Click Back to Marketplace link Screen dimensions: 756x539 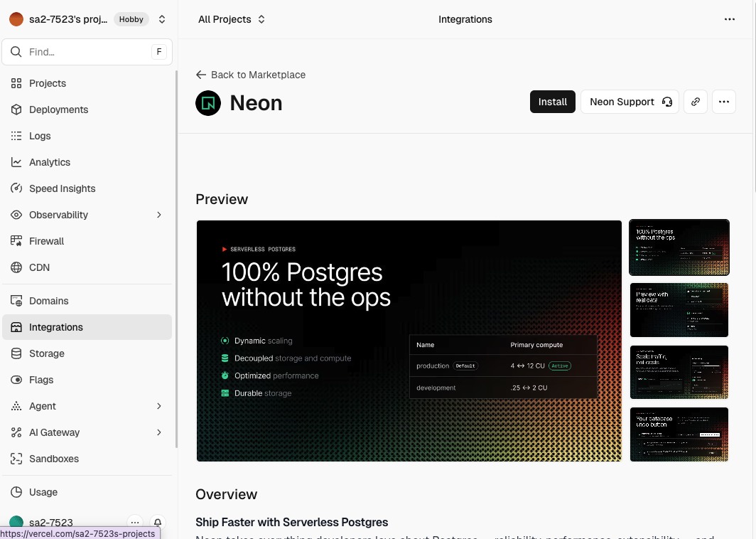251,75
